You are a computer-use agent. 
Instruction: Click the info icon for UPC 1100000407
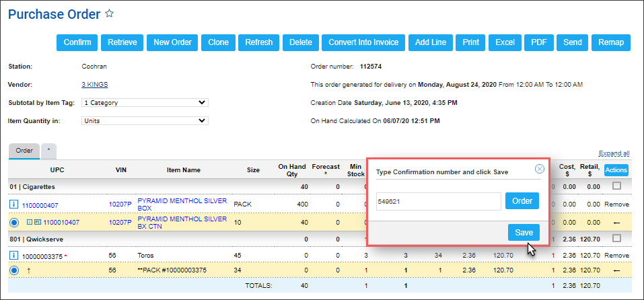14,204
